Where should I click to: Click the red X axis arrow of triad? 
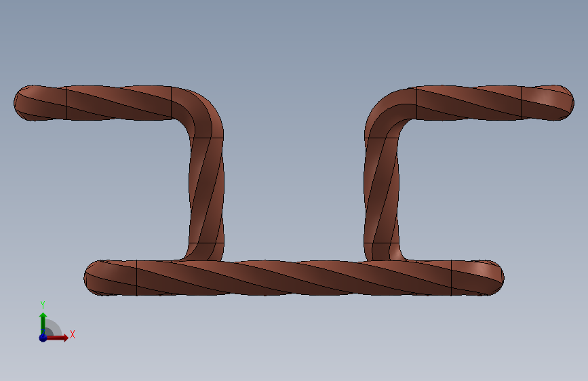pyautogui.click(x=56, y=338)
